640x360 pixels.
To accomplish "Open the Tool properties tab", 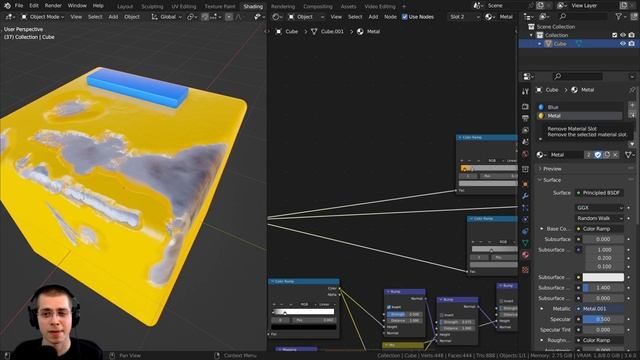I will [525, 91].
